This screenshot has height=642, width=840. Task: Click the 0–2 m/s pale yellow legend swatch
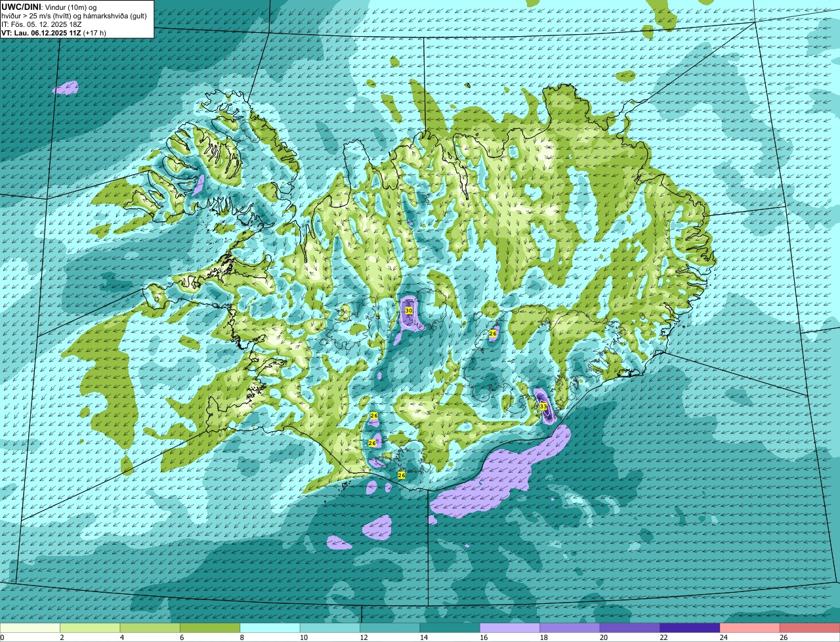30,628
